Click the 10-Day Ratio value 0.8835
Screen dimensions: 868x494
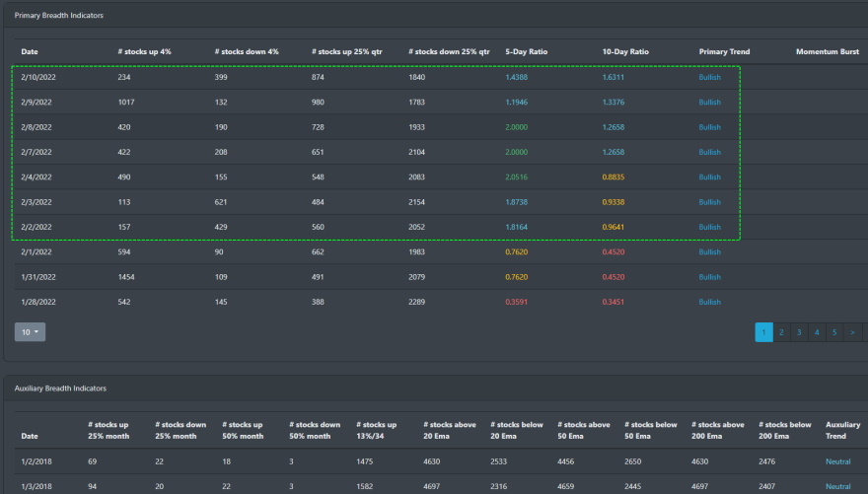coord(614,177)
